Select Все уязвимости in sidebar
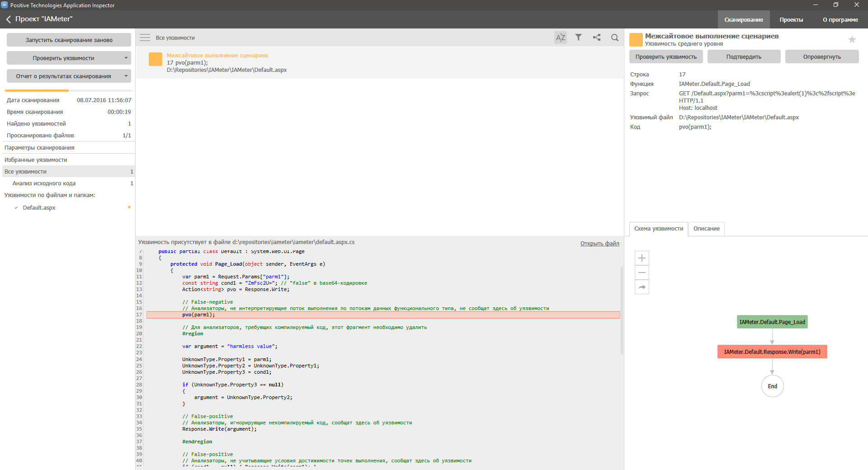The height and width of the screenshot is (470, 868). pos(68,171)
